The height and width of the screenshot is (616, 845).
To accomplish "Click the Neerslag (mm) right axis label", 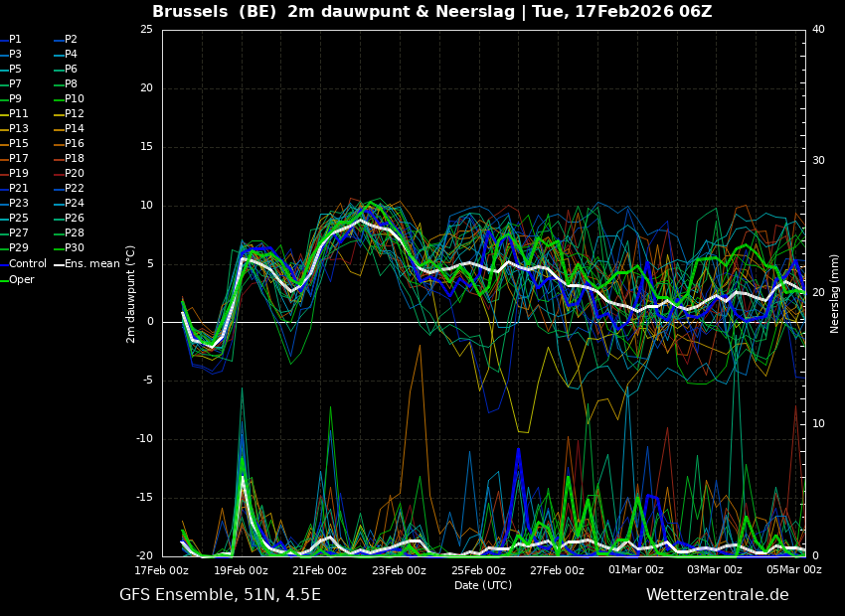I will click(x=835, y=293).
